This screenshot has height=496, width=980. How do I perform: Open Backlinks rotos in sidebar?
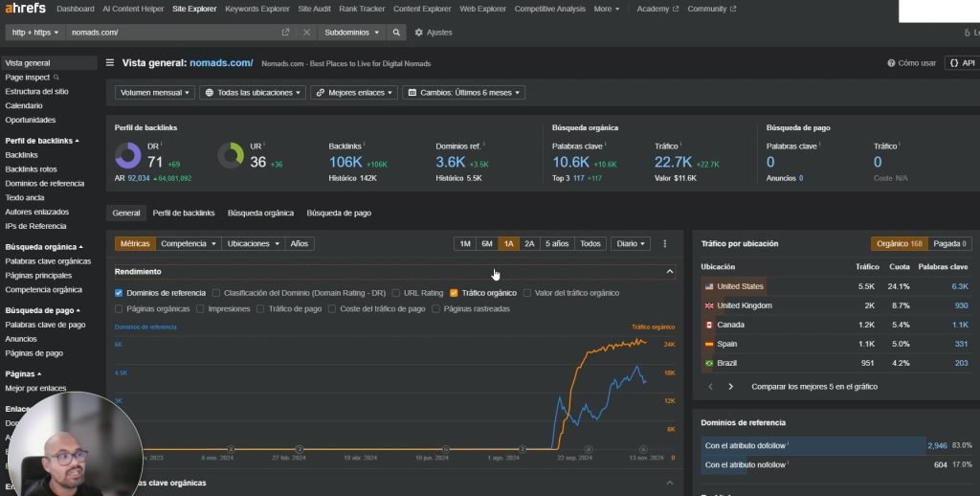pos(31,169)
